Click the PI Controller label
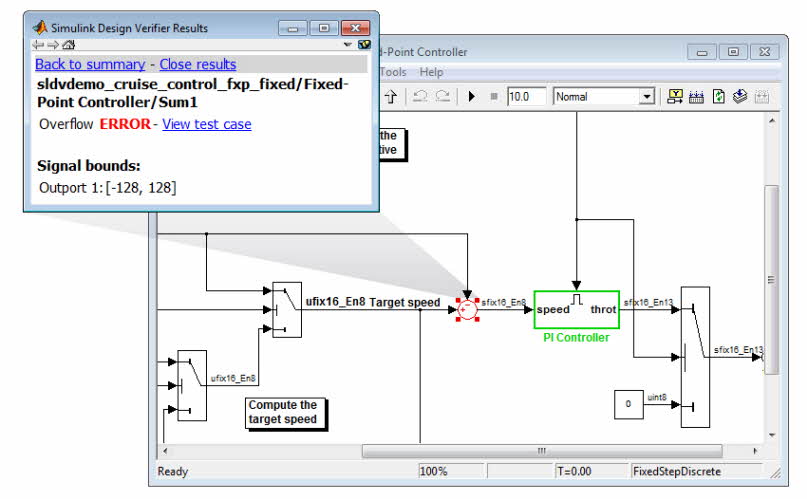Viewport: 807px width, 499px height. pyautogui.click(x=576, y=338)
